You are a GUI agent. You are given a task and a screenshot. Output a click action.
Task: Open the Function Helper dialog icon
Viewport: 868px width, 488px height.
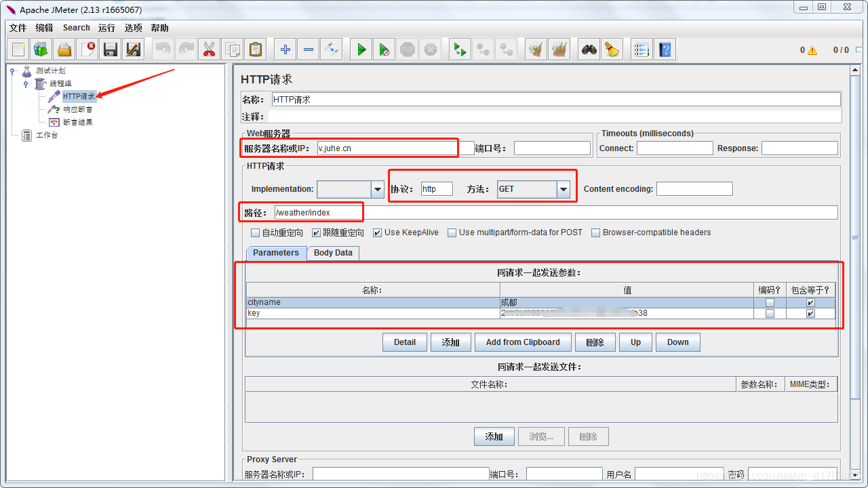(x=642, y=49)
